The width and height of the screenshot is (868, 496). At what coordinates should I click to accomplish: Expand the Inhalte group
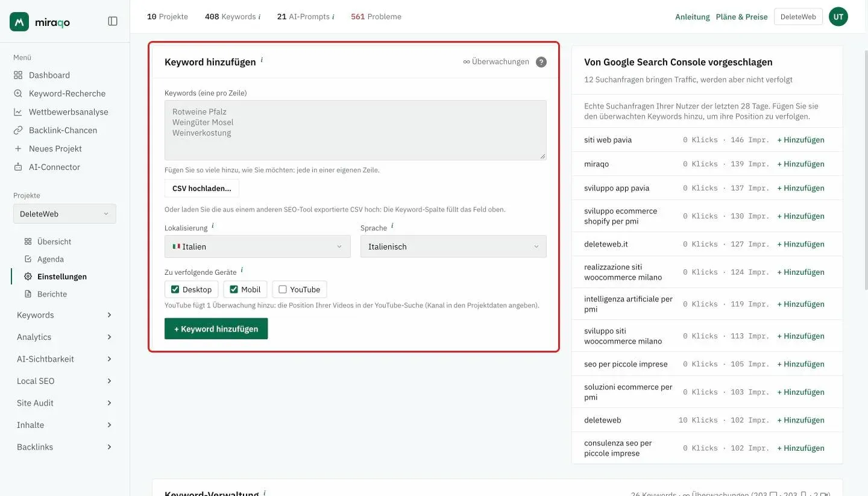point(64,425)
